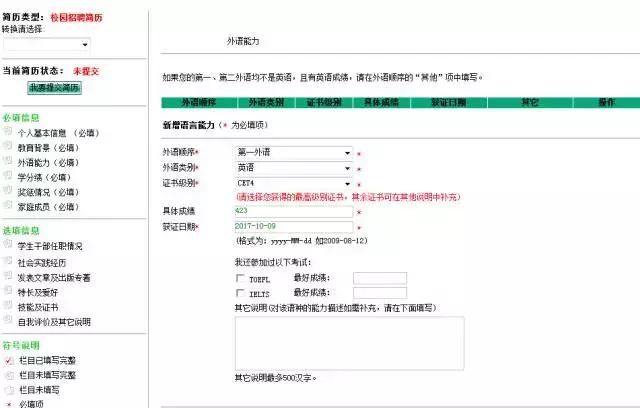Click status icon beside 奖惩情况
Image resolution: width=640 pixels, height=408 pixels.
7,190
